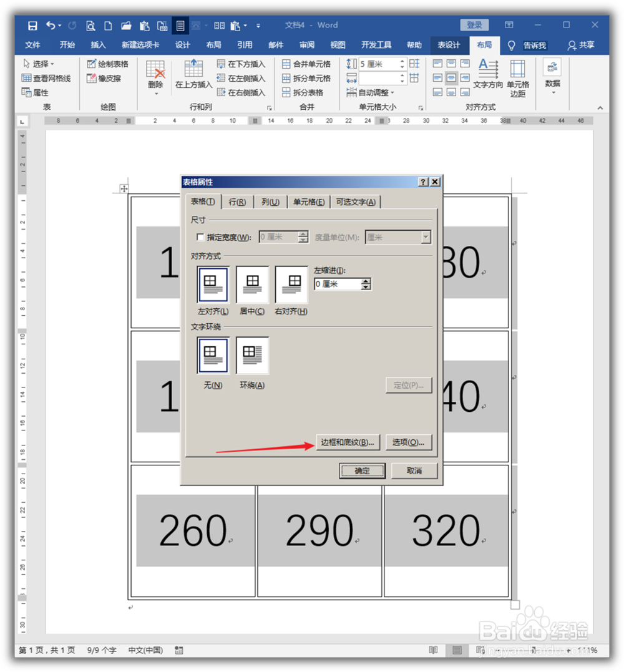Toggle View Gridlines
Screen dimensions: 624x672
pyautogui.click(x=46, y=78)
